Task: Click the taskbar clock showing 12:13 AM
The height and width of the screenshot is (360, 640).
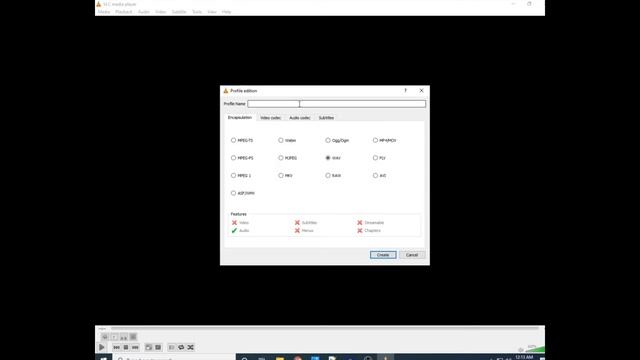Action: 524,357
